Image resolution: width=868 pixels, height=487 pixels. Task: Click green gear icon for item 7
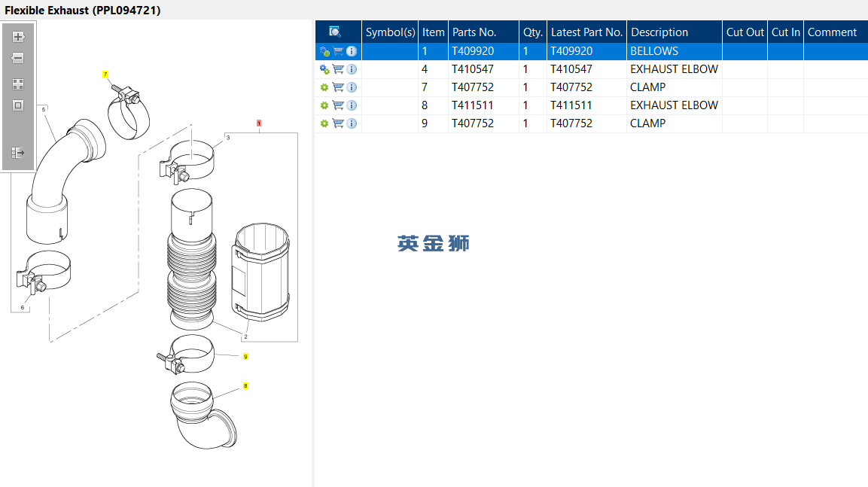tap(324, 87)
